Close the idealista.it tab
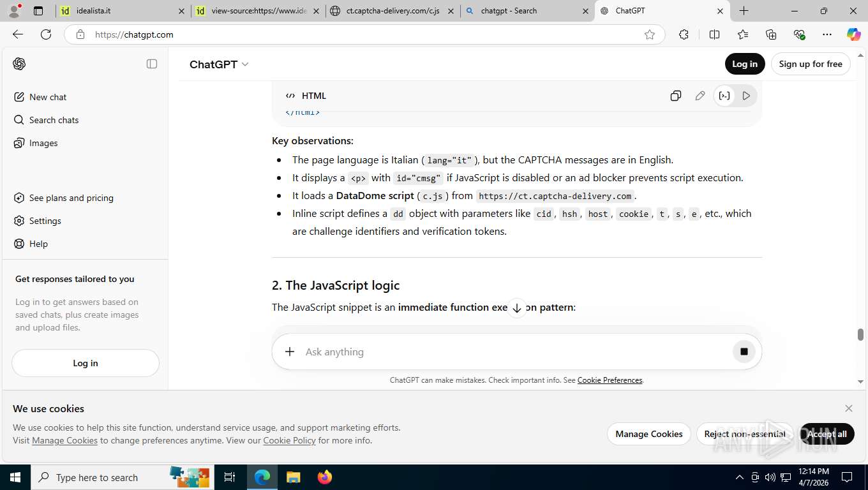The height and width of the screenshot is (490, 868). point(181,11)
